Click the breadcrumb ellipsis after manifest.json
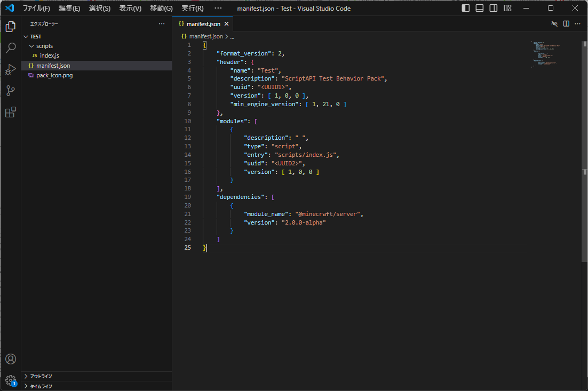Screen dimensions: 588x391 click(232, 36)
